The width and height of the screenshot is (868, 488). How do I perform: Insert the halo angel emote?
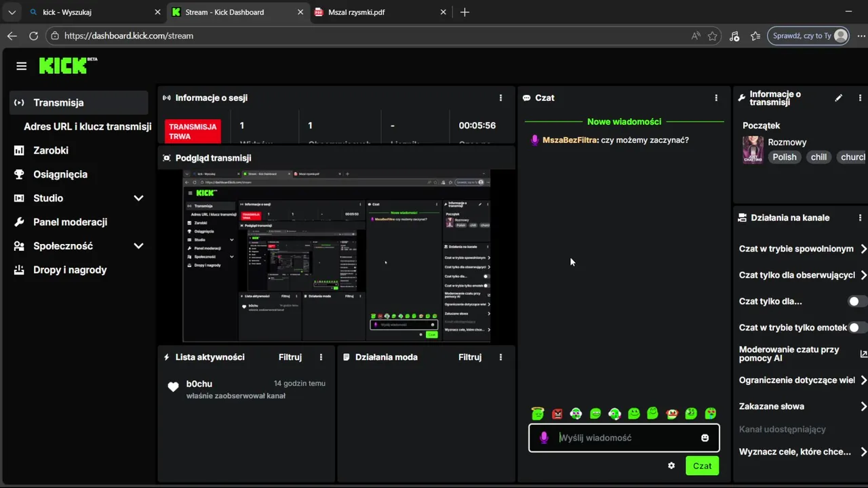(x=538, y=413)
